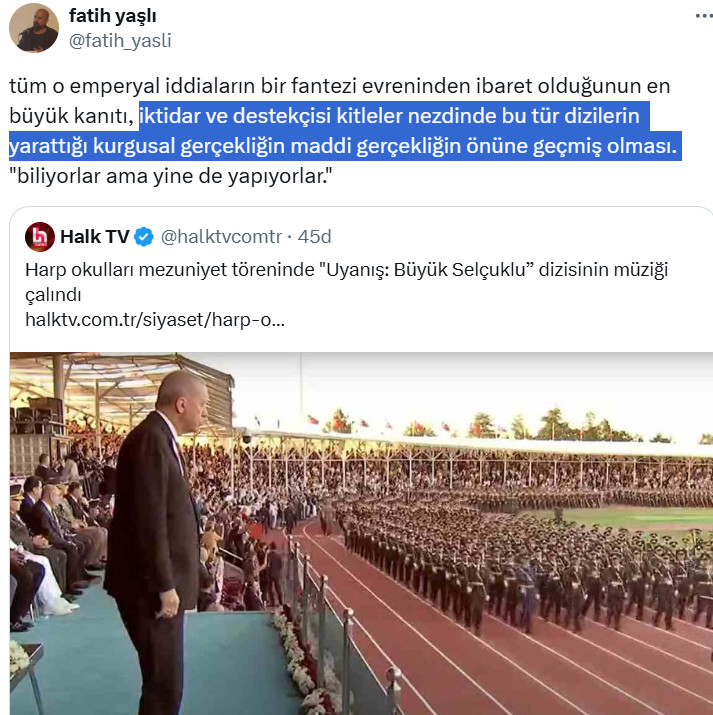Screen dimensions: 713x715
Task: Open the @fatih_yasli handle link
Action: [x=120, y=41]
